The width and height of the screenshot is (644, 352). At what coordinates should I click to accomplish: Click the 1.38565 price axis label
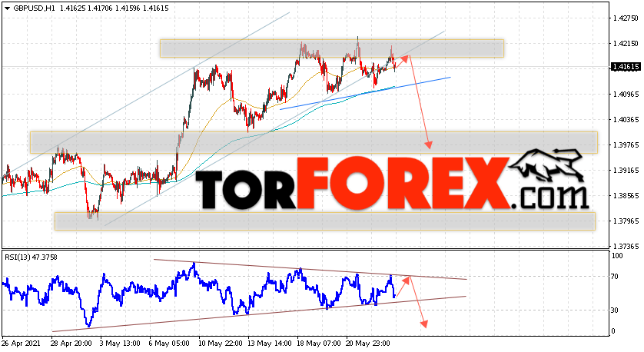(626, 196)
